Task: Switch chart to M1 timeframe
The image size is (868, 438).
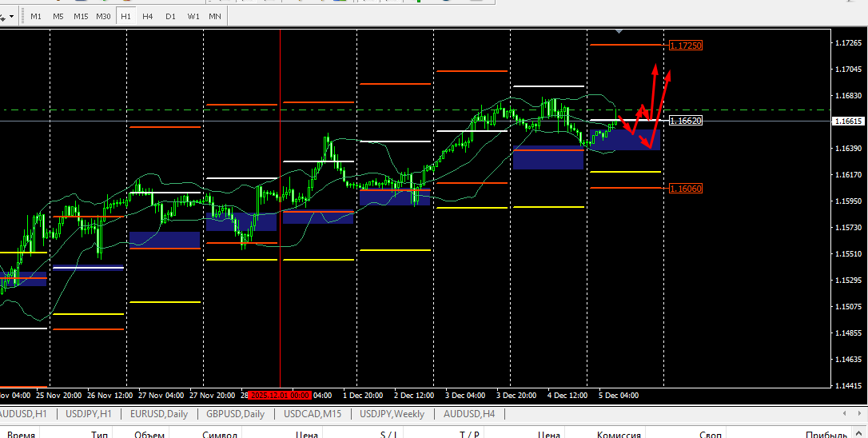Action: click(36, 16)
